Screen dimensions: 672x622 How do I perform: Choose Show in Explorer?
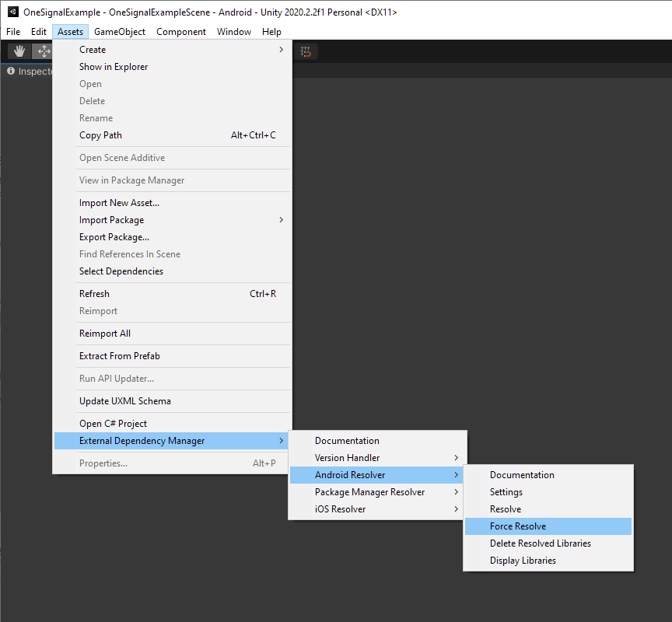173,67
